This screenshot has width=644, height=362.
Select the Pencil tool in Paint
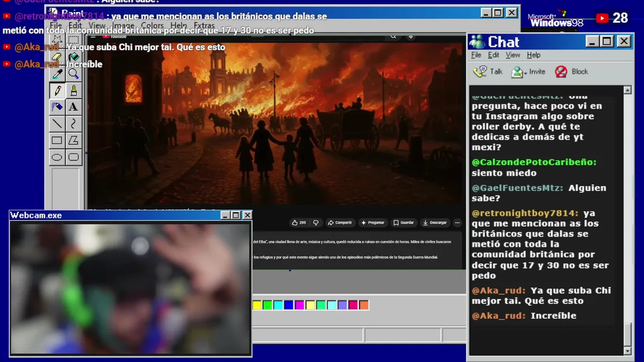pos(57,91)
